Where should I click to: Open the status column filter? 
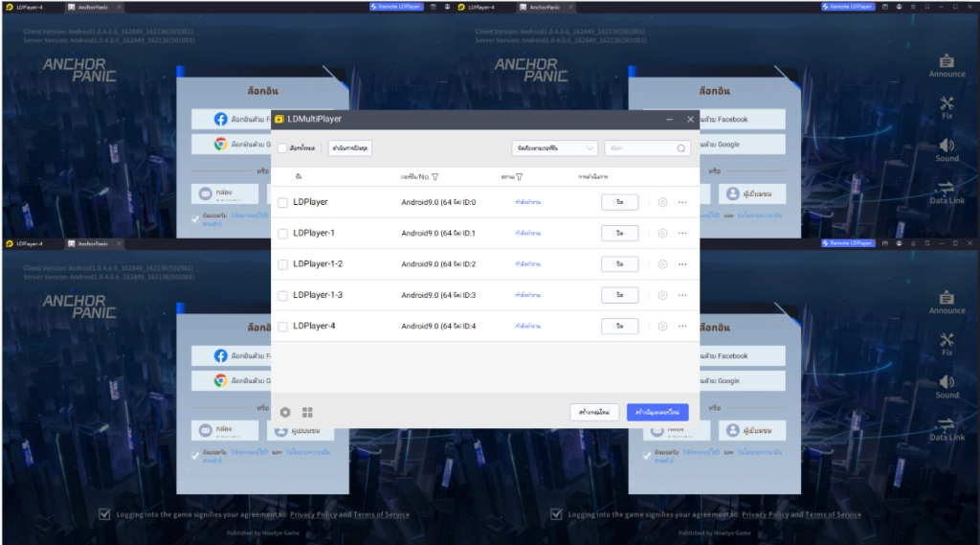[520, 177]
